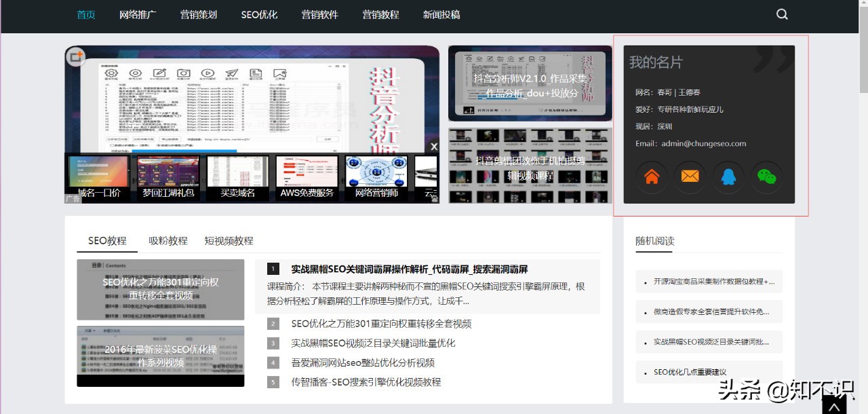
Task: Open the SEO优化 navigation menu
Action: [x=258, y=14]
